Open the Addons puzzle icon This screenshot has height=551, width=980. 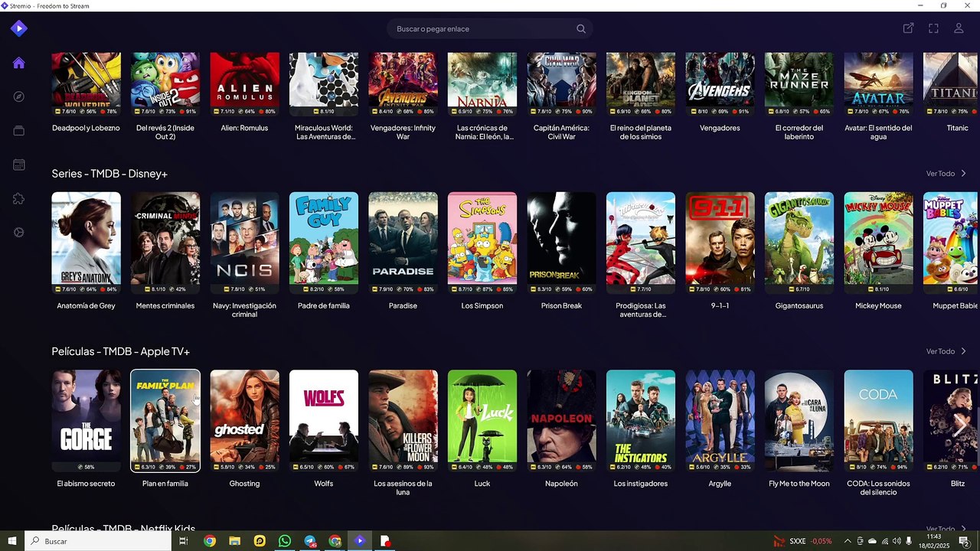click(19, 198)
